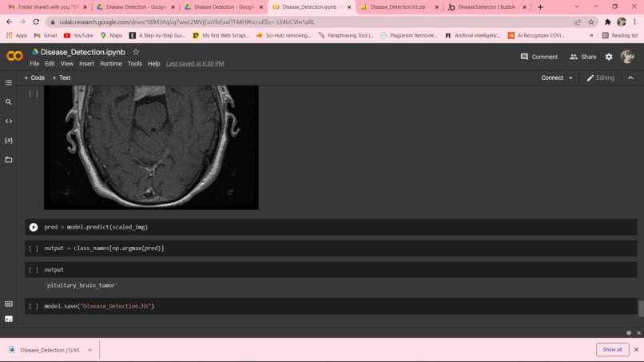644x362 pixels.
Task: Expand the Connect runtime dropdown arrow
Action: [570, 78]
